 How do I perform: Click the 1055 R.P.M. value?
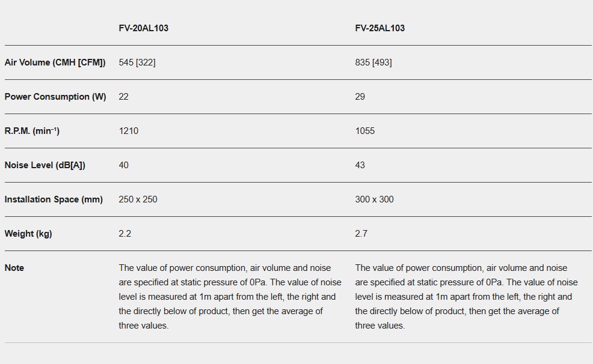pyautogui.click(x=364, y=131)
